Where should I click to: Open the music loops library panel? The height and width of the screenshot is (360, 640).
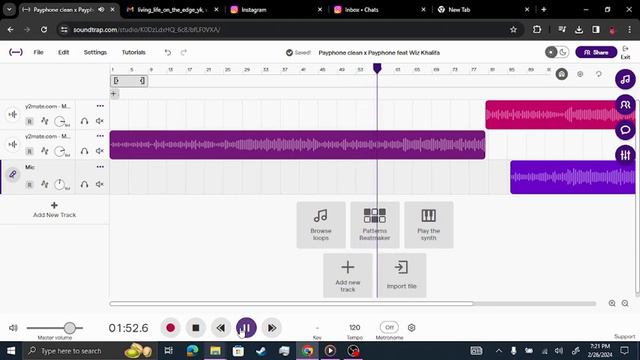tap(625, 80)
